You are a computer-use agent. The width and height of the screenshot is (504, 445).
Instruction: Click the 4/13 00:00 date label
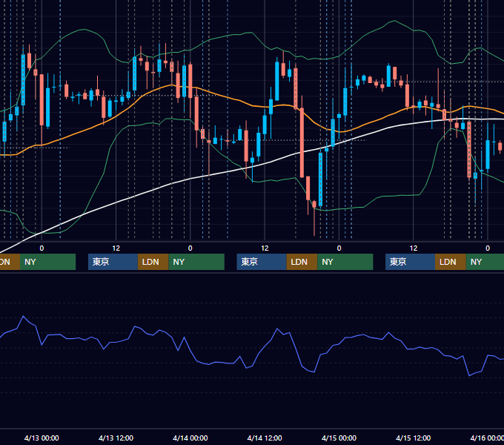pyautogui.click(x=42, y=438)
